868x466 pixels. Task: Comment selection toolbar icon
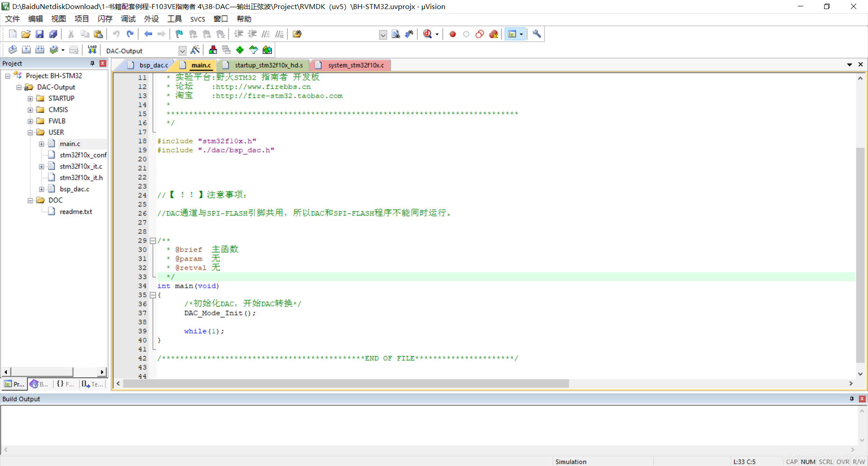(266, 34)
